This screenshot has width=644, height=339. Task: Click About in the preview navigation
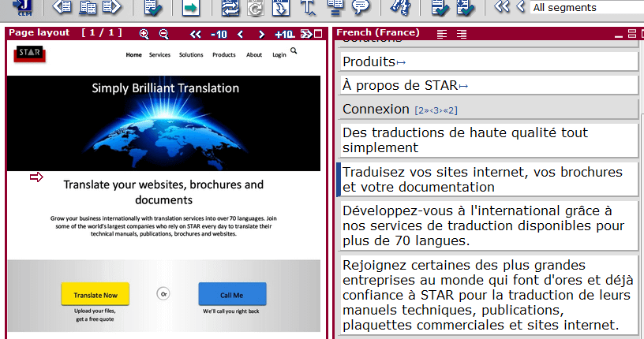[x=254, y=54]
